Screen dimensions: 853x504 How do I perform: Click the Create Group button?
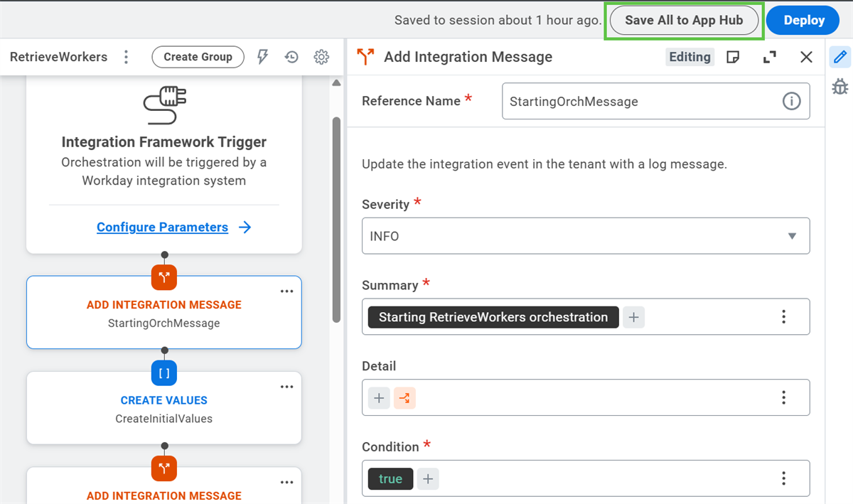(x=198, y=57)
